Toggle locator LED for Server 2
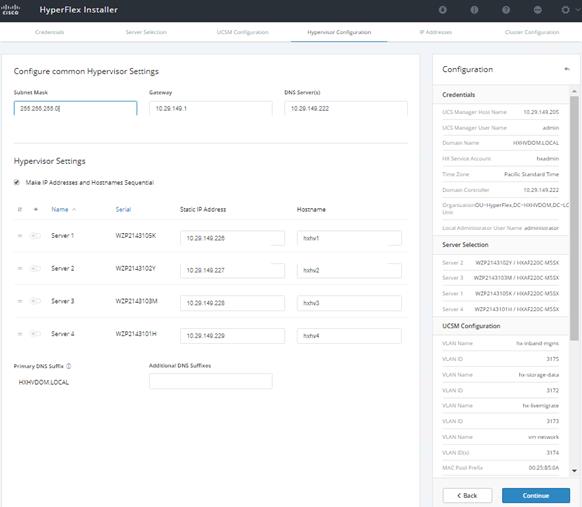The height and width of the screenshot is (507, 582). (35, 268)
